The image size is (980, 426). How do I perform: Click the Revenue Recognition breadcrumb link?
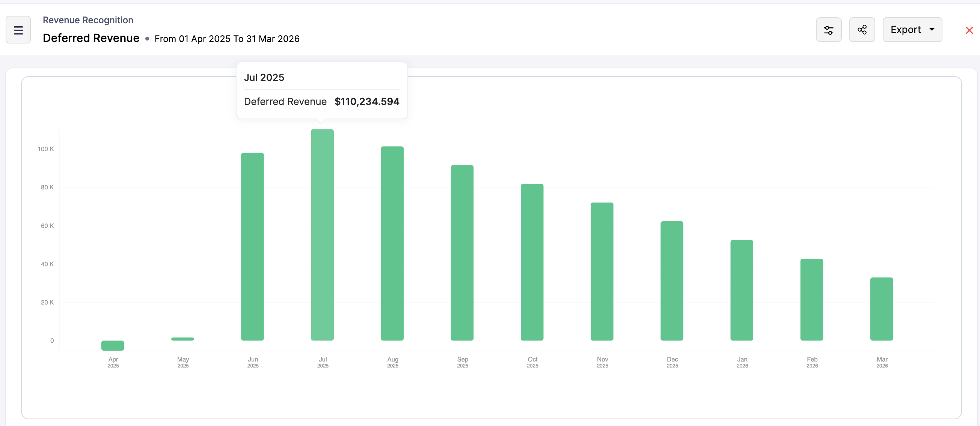(88, 20)
